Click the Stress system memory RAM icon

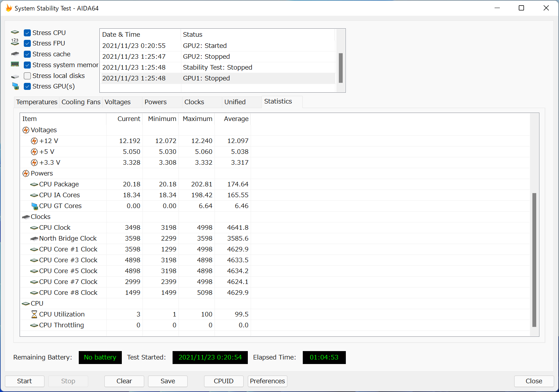15,65
